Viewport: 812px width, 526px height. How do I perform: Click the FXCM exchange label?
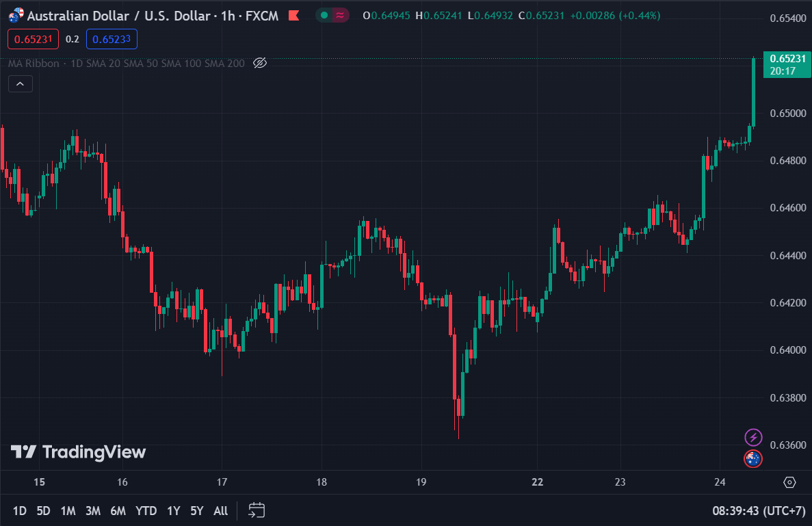point(262,16)
